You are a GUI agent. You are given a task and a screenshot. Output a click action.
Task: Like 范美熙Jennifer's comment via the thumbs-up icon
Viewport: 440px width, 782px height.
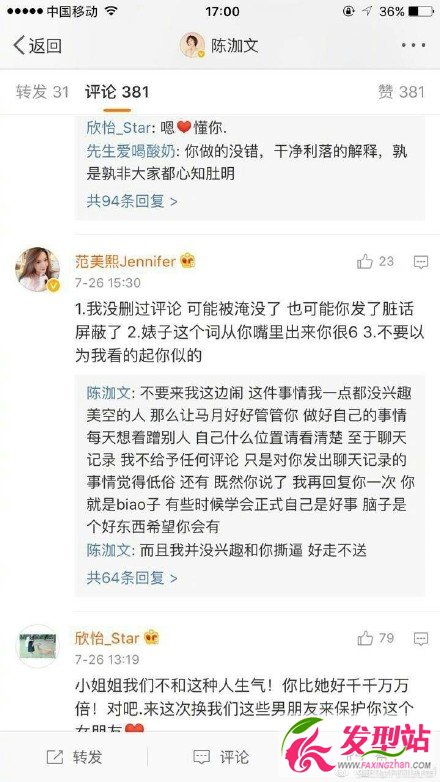pos(365,261)
